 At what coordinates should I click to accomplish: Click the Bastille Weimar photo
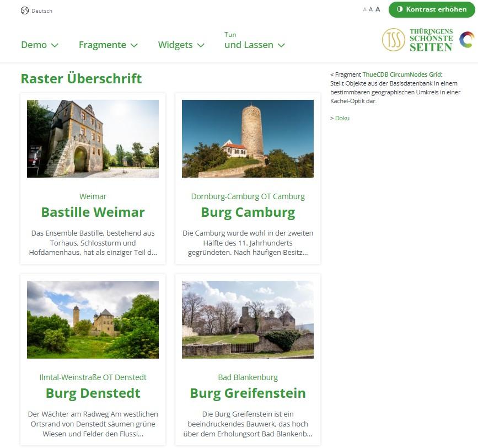point(93,139)
